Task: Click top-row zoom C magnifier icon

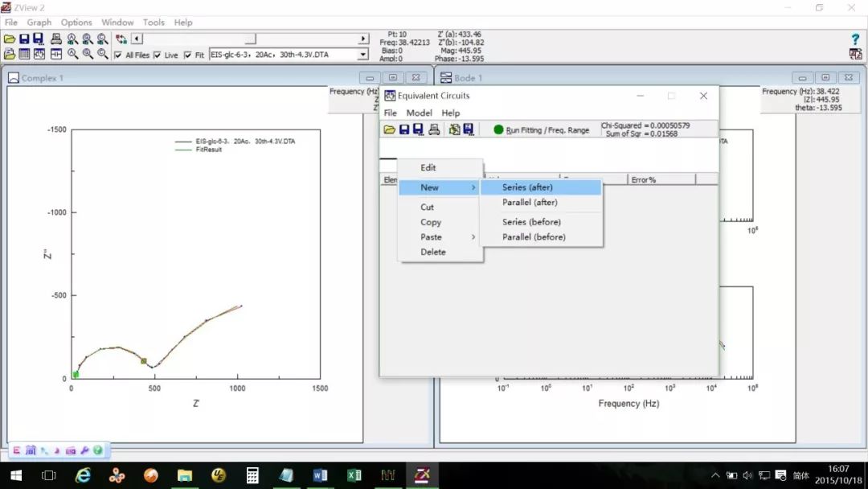Action: coord(102,39)
